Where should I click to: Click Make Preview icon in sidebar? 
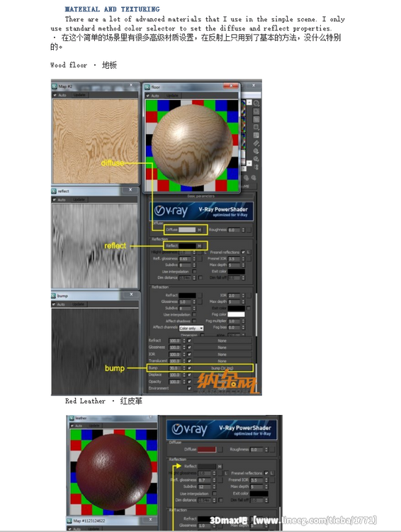pyautogui.click(x=256, y=143)
